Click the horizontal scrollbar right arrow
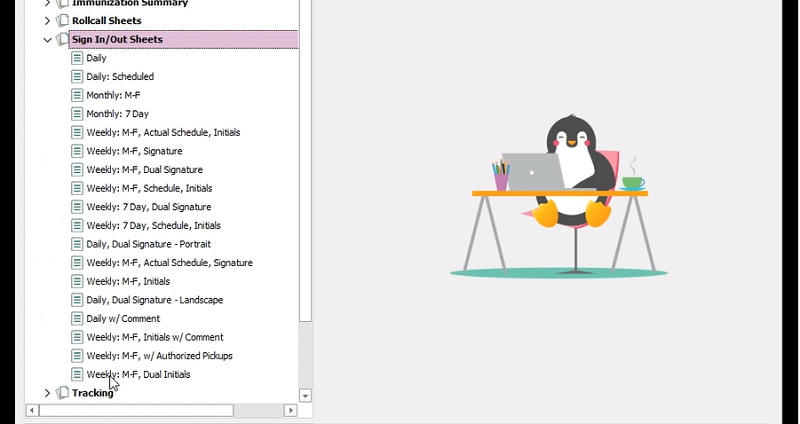Image resolution: width=800 pixels, height=424 pixels. pyautogui.click(x=291, y=410)
